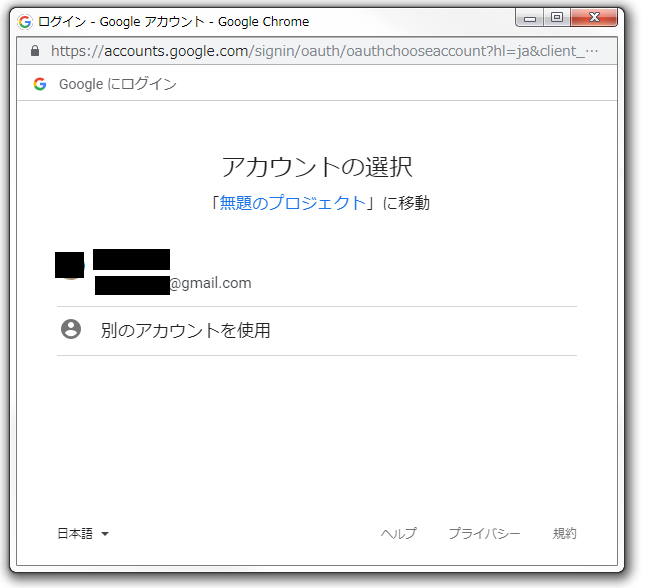
Task: Open the プライバシー link
Action: point(485,533)
